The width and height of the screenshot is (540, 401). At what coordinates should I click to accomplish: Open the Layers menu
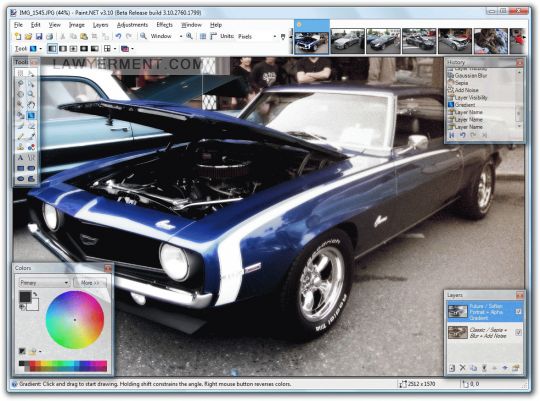100,25
